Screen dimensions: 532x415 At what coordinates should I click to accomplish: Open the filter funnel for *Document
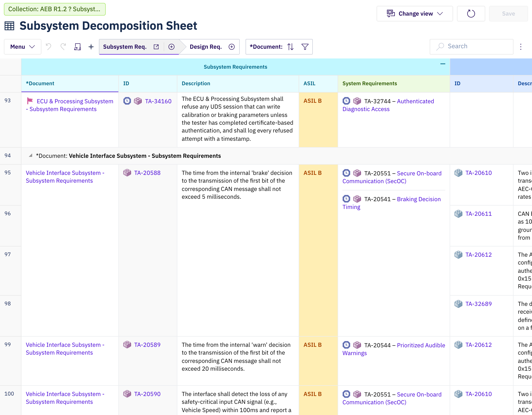[x=305, y=47]
